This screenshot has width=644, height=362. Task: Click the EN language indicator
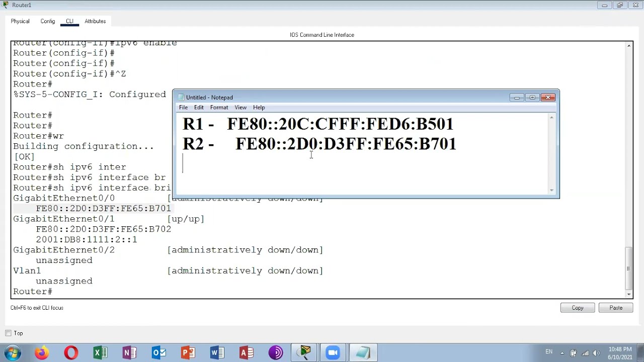(x=549, y=352)
